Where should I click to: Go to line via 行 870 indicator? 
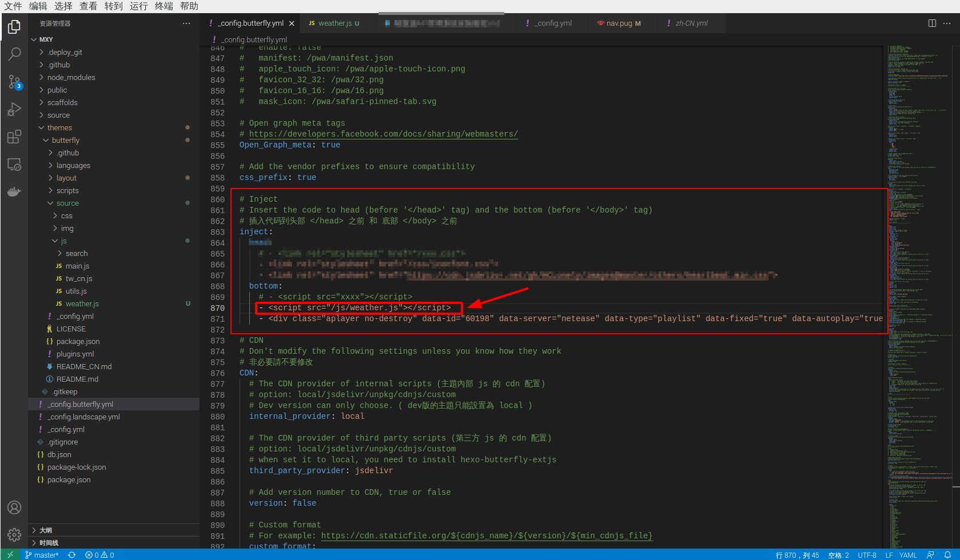797,555
